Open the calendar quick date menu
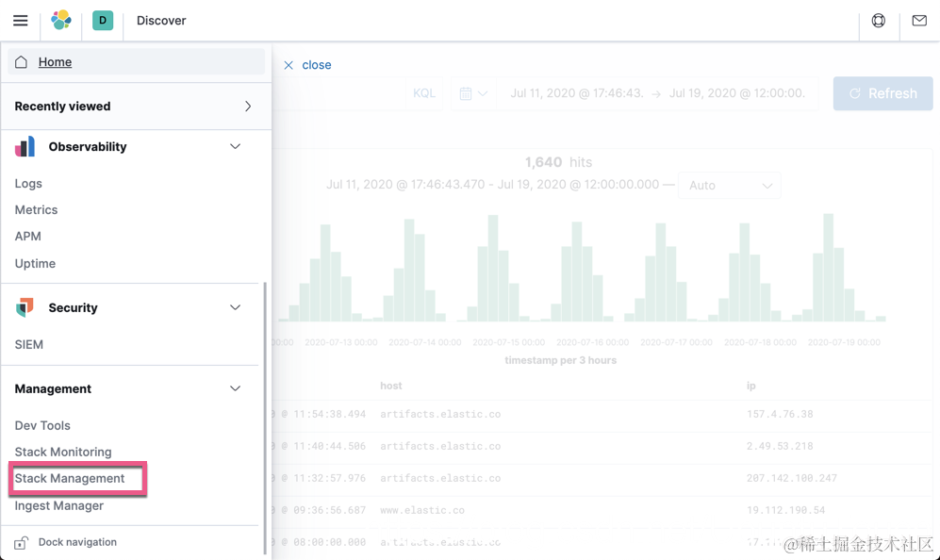 point(473,93)
